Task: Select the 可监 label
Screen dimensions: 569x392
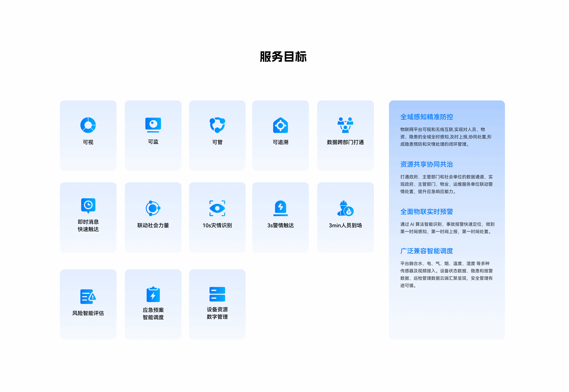Action: point(153,142)
